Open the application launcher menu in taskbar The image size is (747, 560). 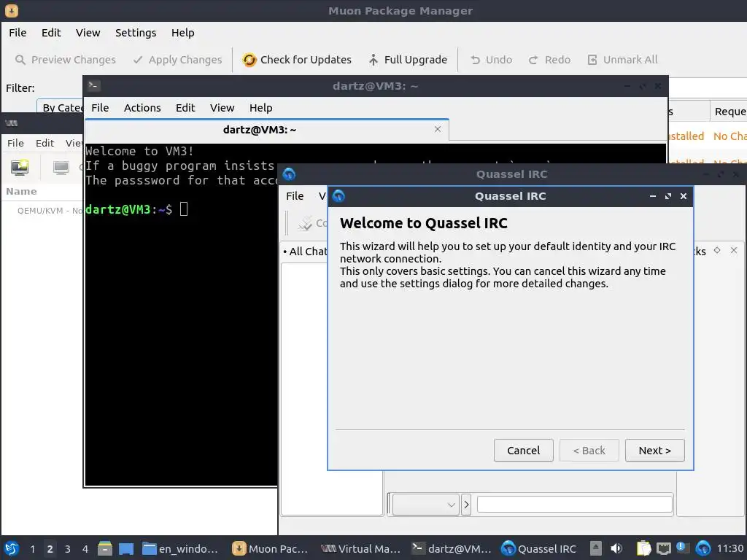point(12,548)
